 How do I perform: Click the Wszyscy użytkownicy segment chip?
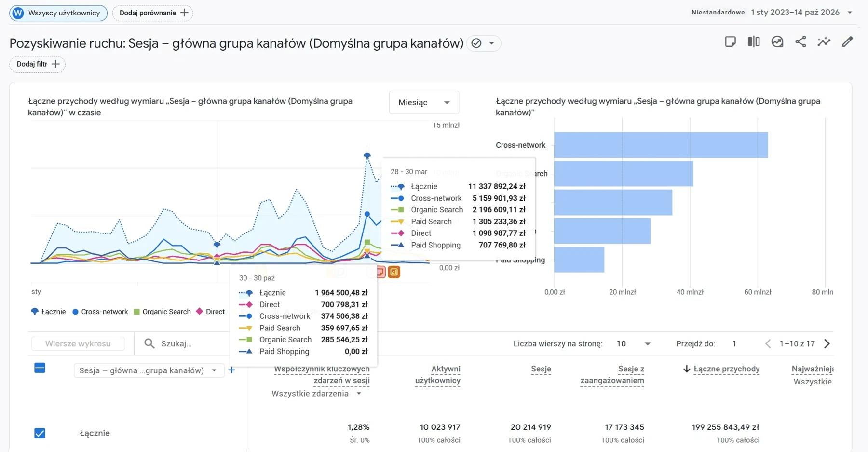pyautogui.click(x=58, y=13)
